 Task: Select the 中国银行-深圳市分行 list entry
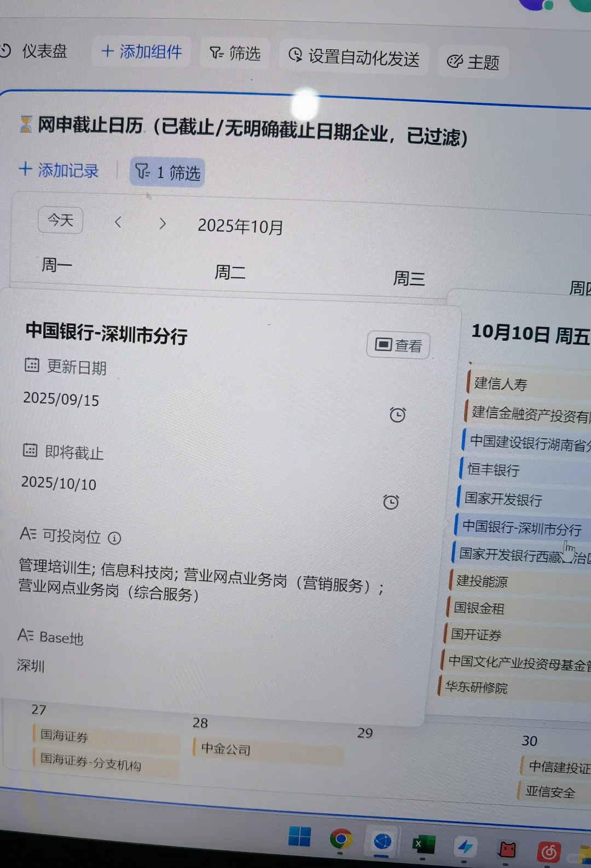(x=522, y=528)
